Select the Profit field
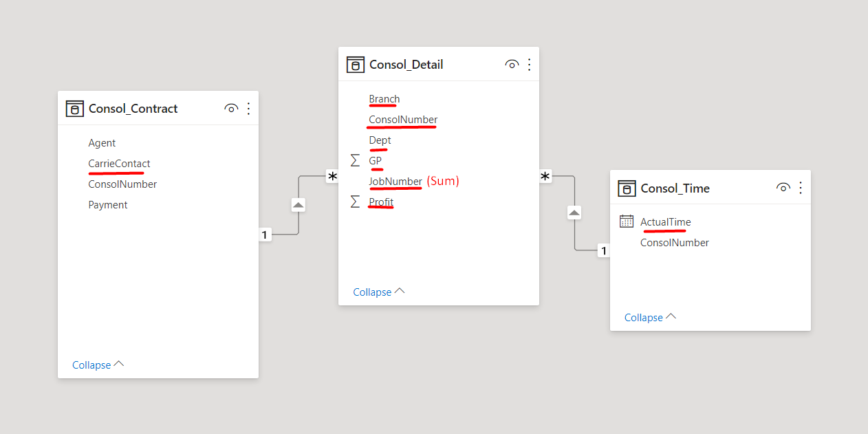The width and height of the screenshot is (868, 434). pyautogui.click(x=381, y=202)
